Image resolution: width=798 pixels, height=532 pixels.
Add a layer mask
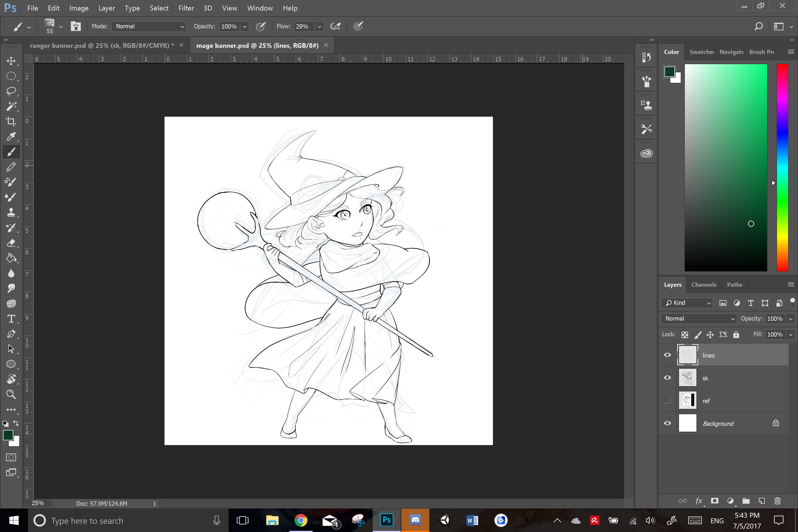pyautogui.click(x=715, y=501)
